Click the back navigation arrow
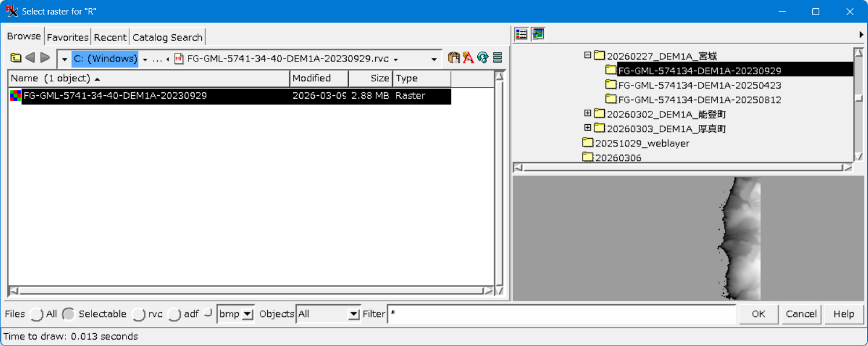This screenshot has height=346, width=868. (30, 58)
